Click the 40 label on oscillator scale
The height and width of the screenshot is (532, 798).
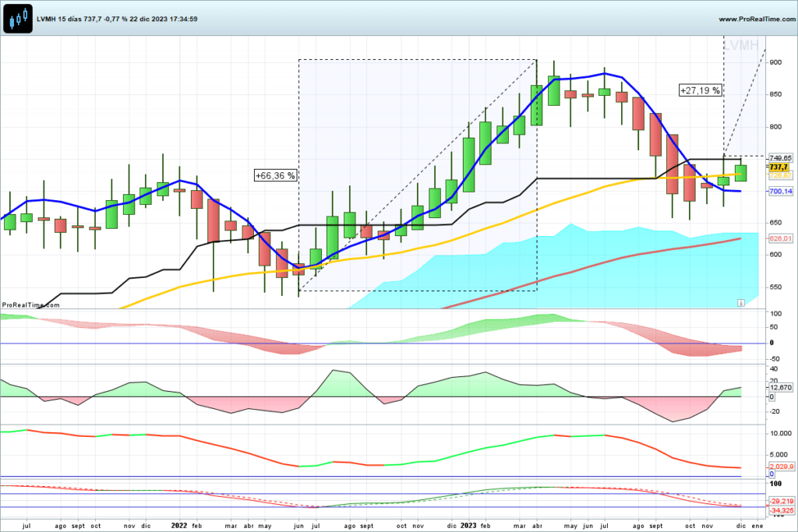(x=774, y=368)
